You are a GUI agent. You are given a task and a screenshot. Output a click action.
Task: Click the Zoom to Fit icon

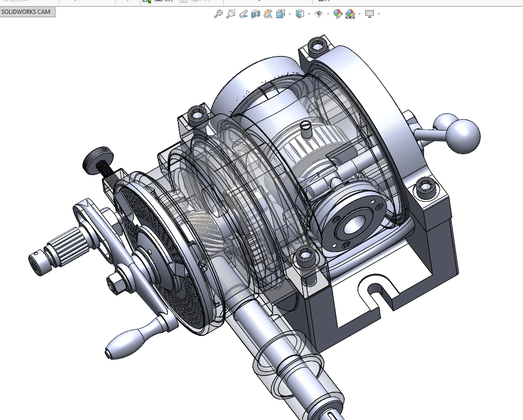[218, 14]
